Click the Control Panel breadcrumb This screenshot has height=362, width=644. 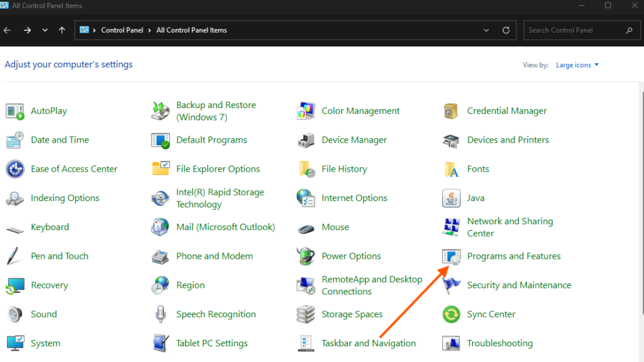coord(122,30)
